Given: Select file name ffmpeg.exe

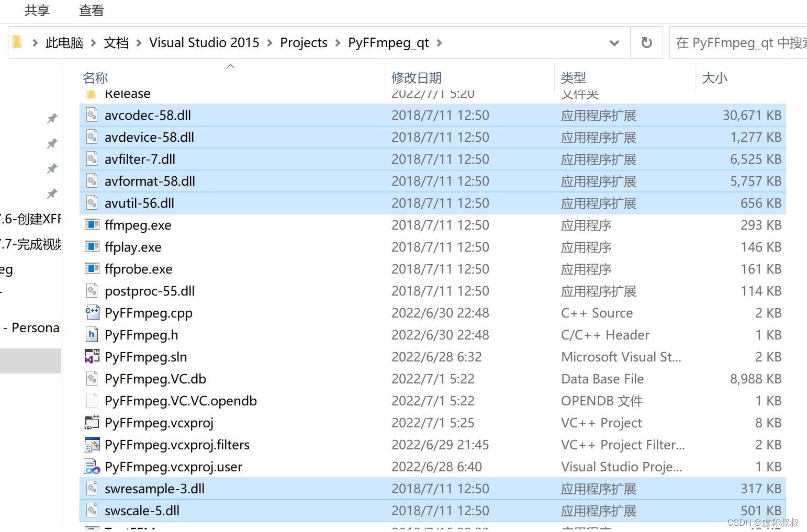Looking at the screenshot, I should click(138, 225).
